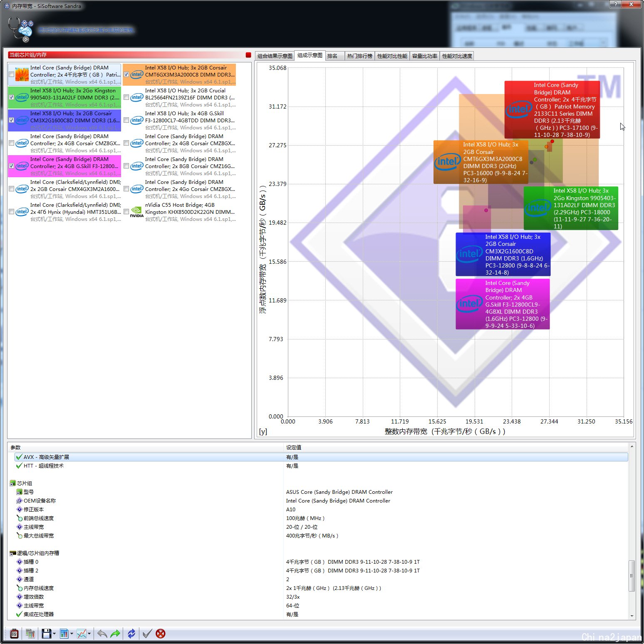Screen dimensions: 644x644
Task: Click the flower thumbnail of Patriot memory entry
Action: (22, 74)
